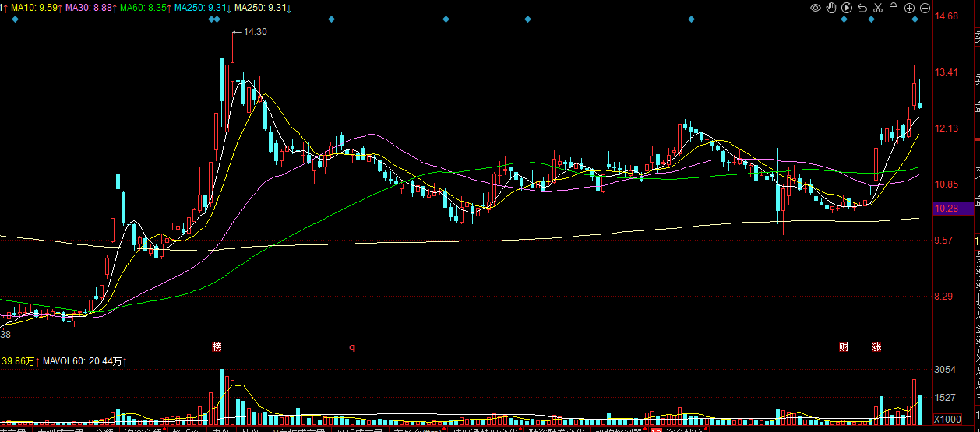
Task: Click the yellow MA250: 9.31 label
Action: click(263, 8)
